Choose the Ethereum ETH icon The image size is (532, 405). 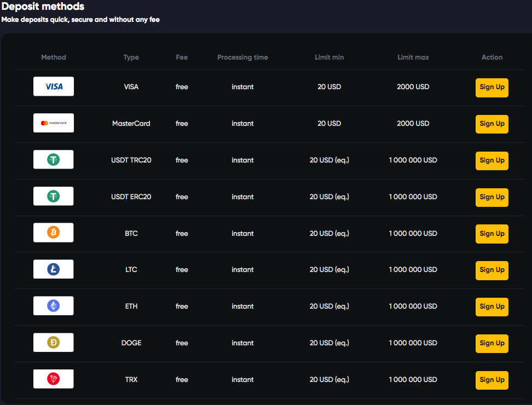tap(54, 306)
